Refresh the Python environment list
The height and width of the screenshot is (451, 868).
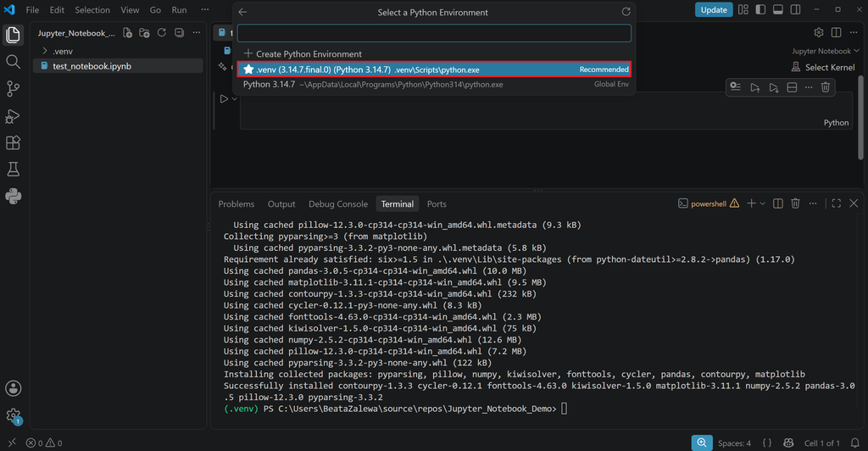point(626,12)
